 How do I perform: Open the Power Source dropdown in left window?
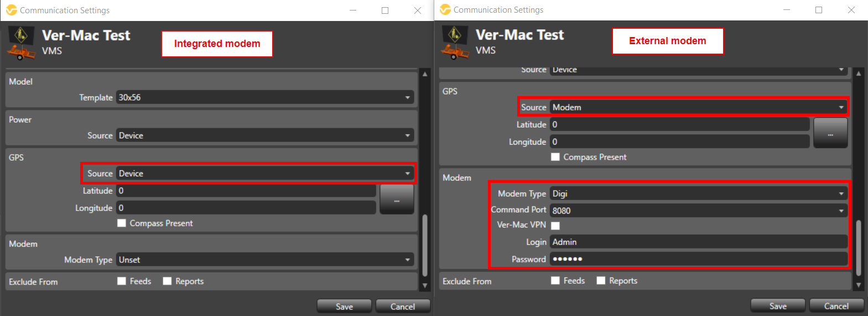click(x=265, y=135)
